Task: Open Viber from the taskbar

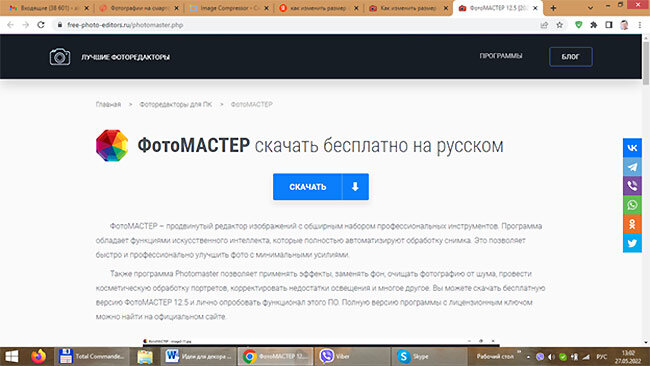Action: pos(352,356)
